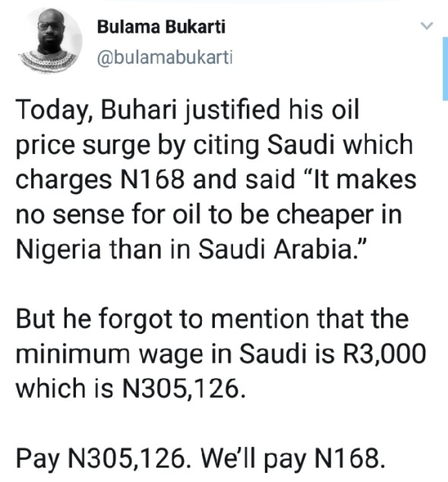Open the @bulamabukarti handle link
The height and width of the screenshot is (482, 448).
coord(165,58)
